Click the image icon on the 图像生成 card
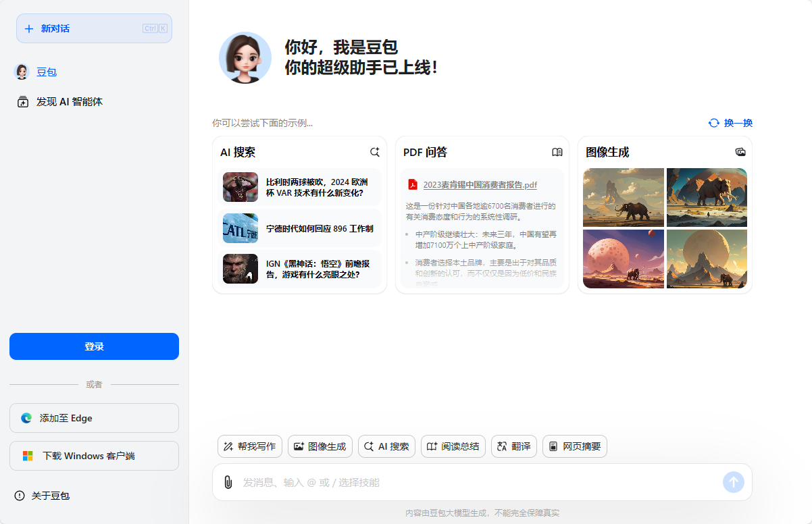Image resolution: width=812 pixels, height=524 pixels. pyautogui.click(x=740, y=152)
